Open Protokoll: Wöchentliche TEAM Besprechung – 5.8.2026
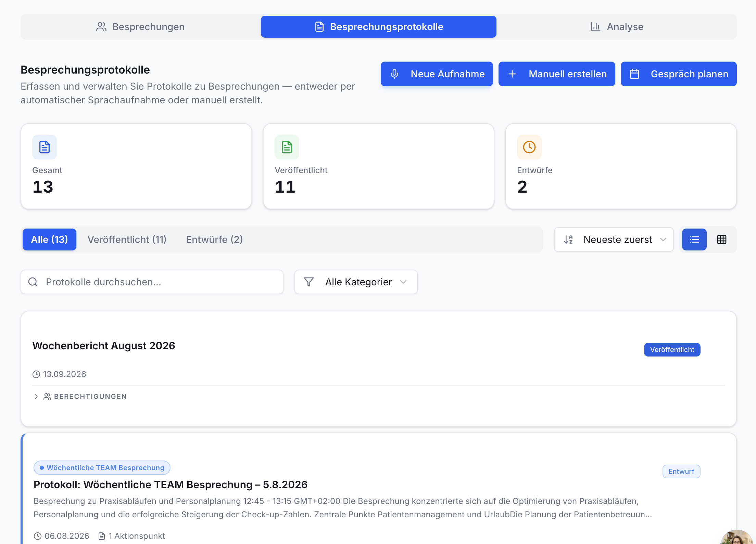The width and height of the screenshot is (756, 544). click(171, 484)
